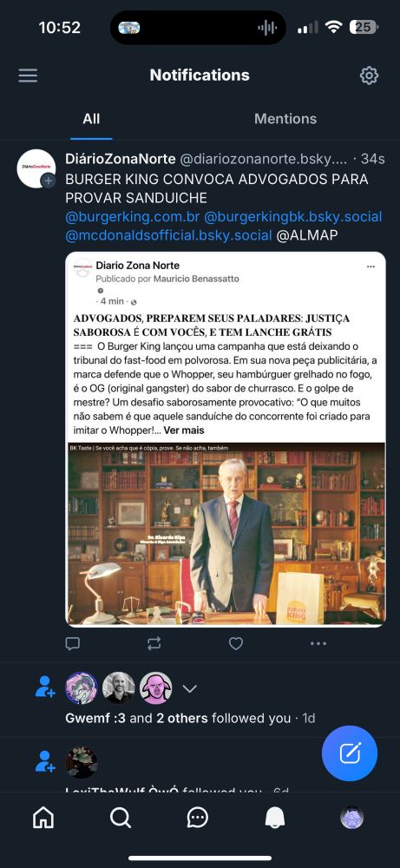Tap the Notifications bell icon

pos(275,818)
